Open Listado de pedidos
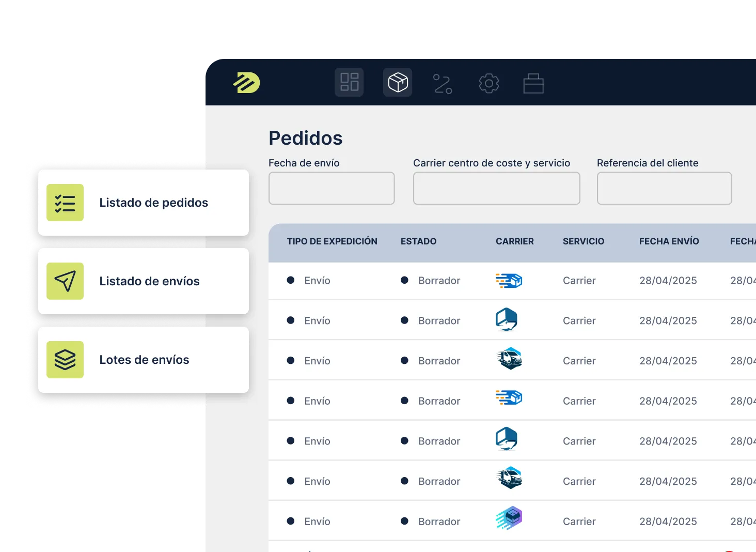 [x=153, y=203]
